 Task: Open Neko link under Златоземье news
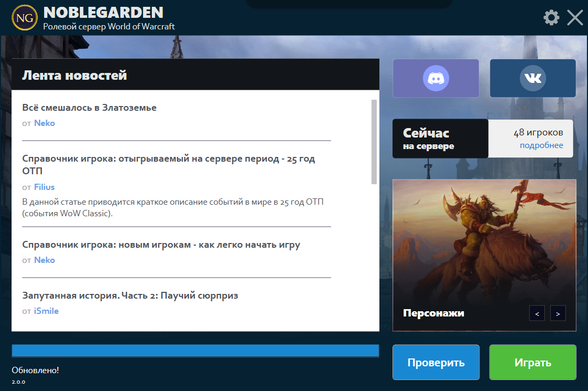44,123
